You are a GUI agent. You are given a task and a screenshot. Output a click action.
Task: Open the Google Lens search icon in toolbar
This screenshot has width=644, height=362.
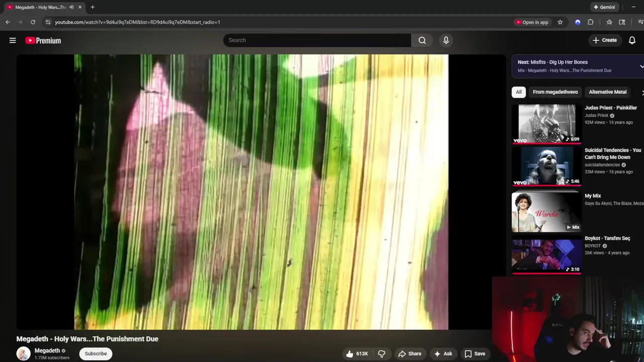[622, 22]
